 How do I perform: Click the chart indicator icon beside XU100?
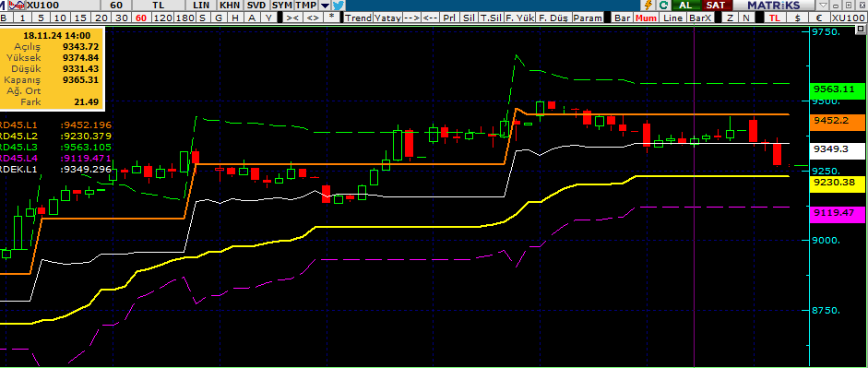pos(17,5)
